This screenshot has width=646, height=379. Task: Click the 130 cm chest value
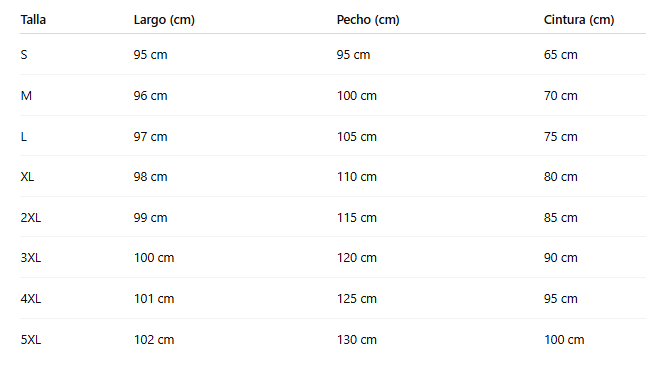pos(357,340)
